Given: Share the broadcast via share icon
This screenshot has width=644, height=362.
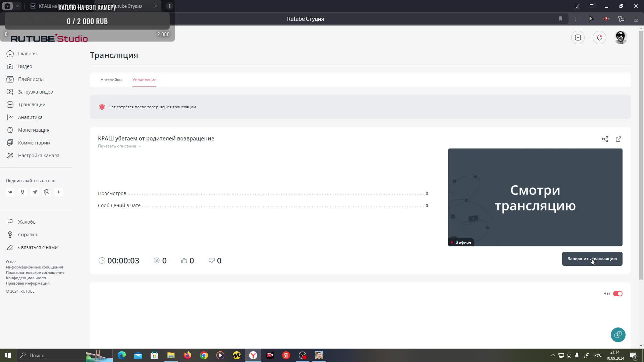Looking at the screenshot, I should 605,139.
